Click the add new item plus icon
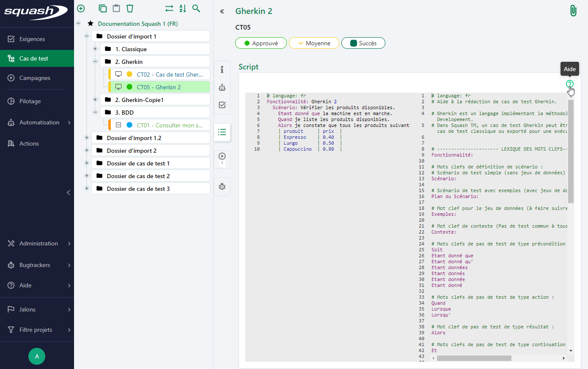Screen dimensions: 588x369 [x=81, y=8]
